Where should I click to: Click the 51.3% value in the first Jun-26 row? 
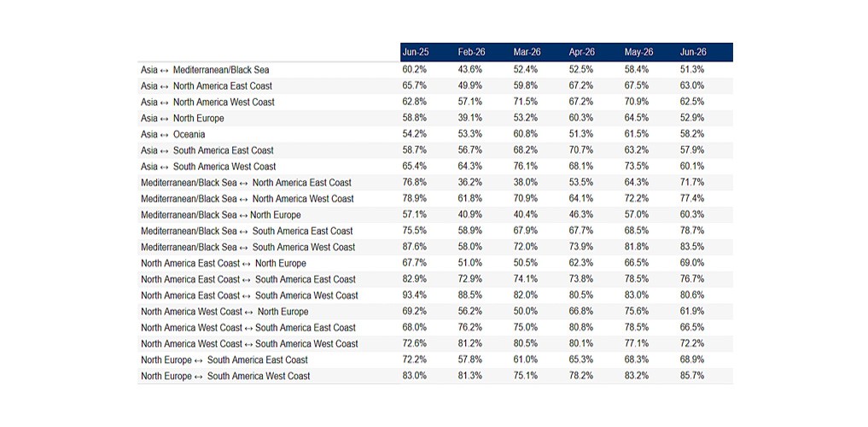tap(692, 70)
